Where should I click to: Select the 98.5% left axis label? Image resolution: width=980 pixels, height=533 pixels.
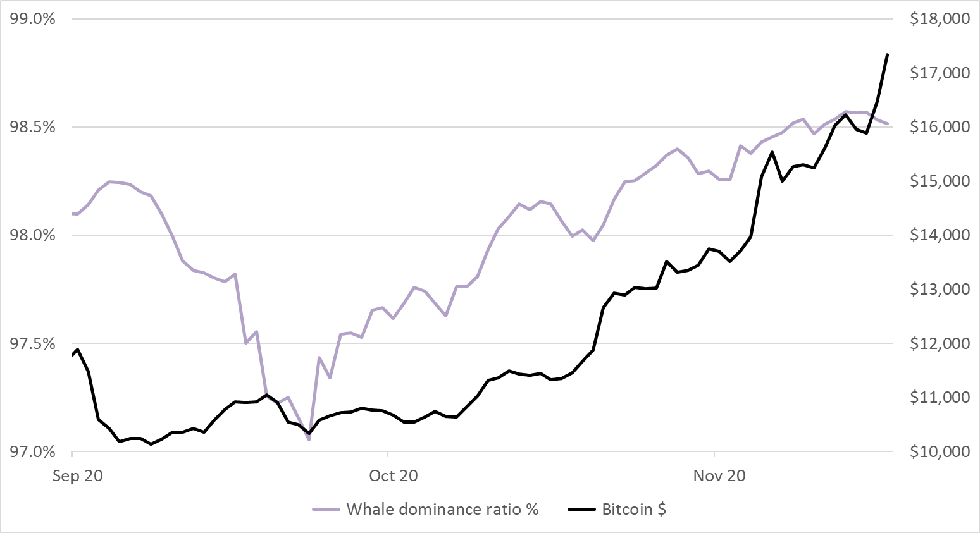[33, 127]
